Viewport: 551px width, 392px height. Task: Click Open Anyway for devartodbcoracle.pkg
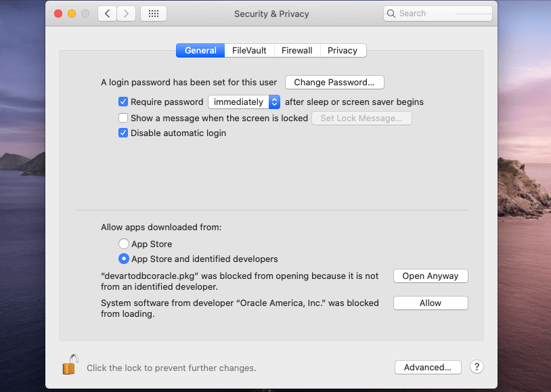431,276
